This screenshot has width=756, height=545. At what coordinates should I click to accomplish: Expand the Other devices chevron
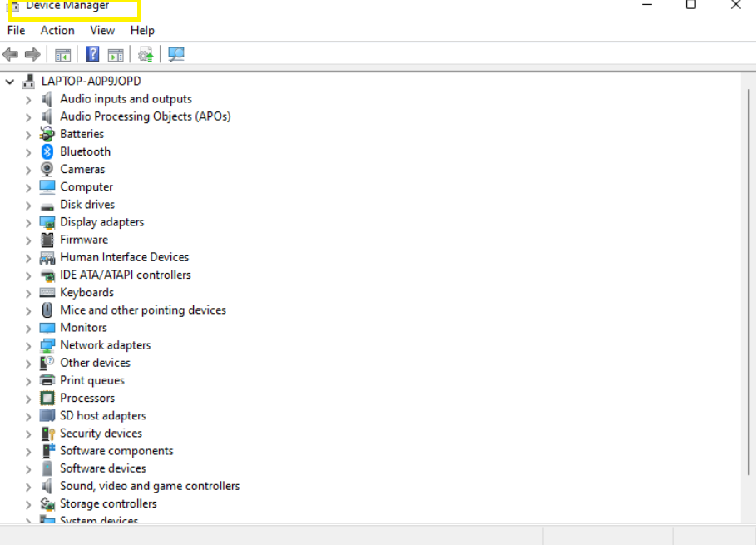(28, 364)
